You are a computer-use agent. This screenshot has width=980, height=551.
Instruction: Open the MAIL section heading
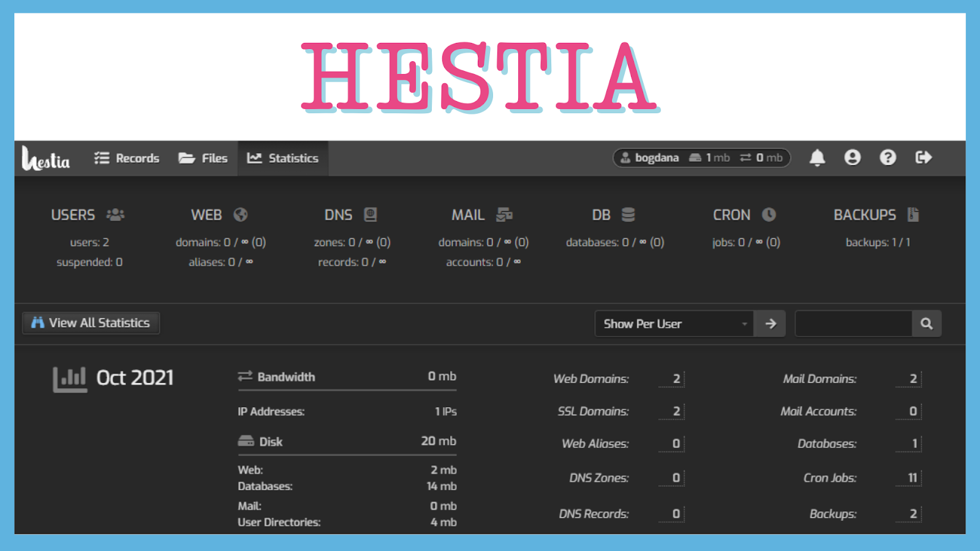pyautogui.click(x=468, y=215)
